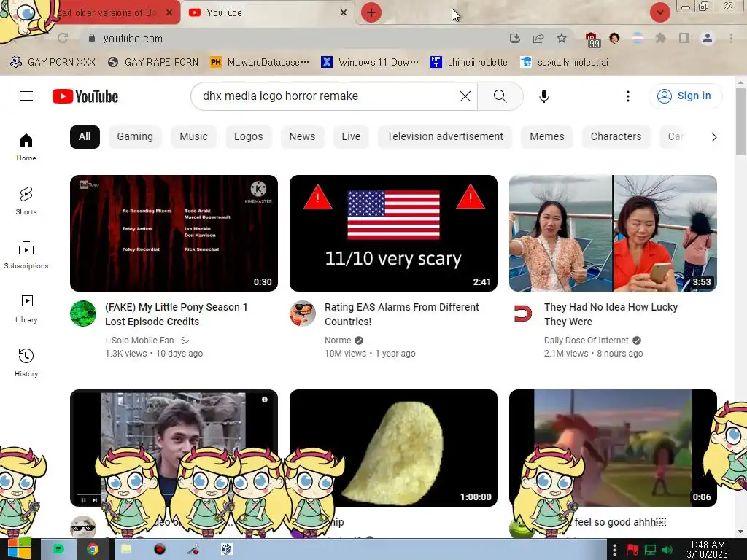The width and height of the screenshot is (747, 560).
Task: Toggle the browser side panel
Action: (x=684, y=38)
